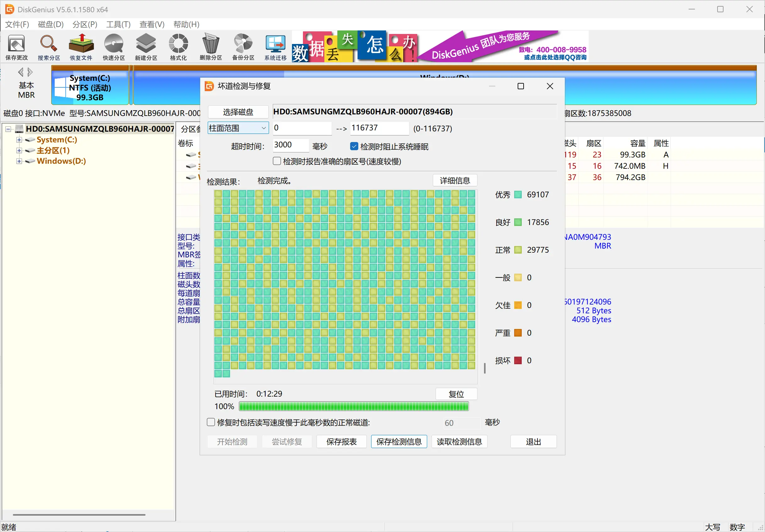Collapse the HD0 disk tree node

pos(8,129)
